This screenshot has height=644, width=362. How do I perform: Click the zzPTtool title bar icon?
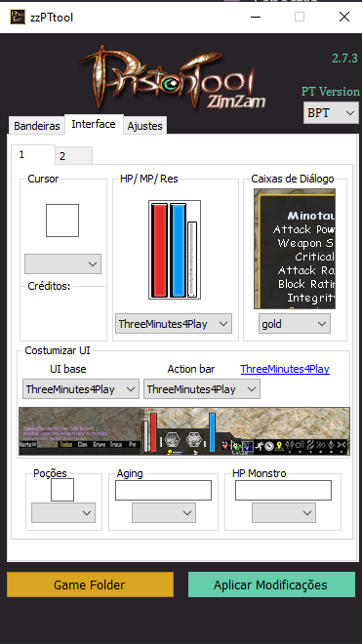click(18, 17)
